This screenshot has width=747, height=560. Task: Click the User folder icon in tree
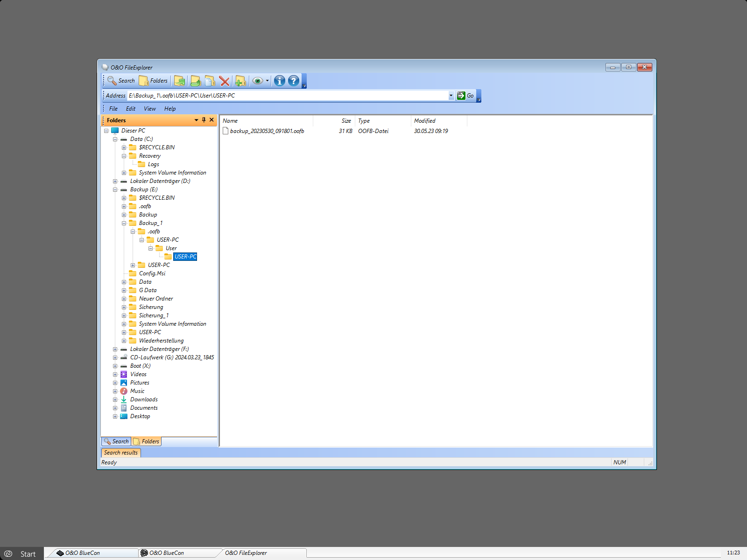click(159, 248)
